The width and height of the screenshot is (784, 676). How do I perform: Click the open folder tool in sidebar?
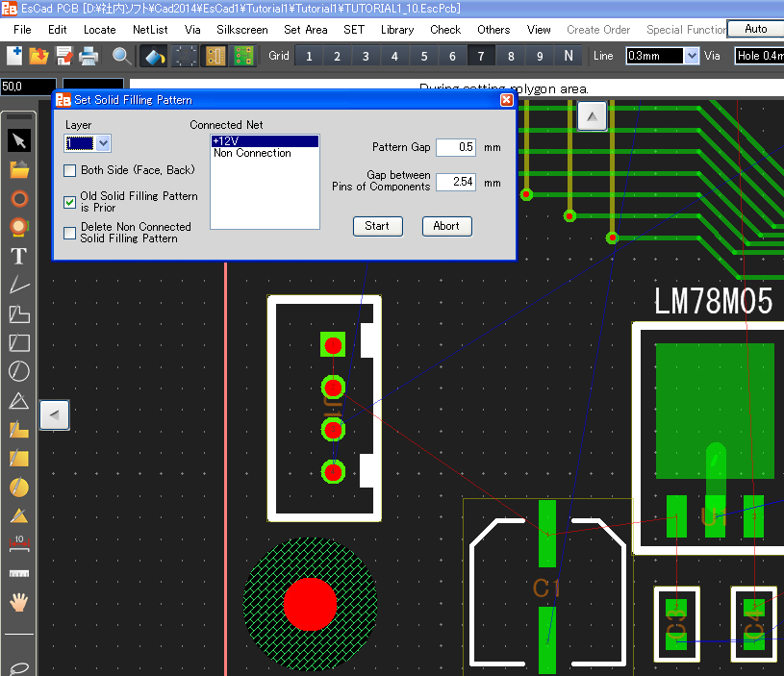tap(19, 170)
